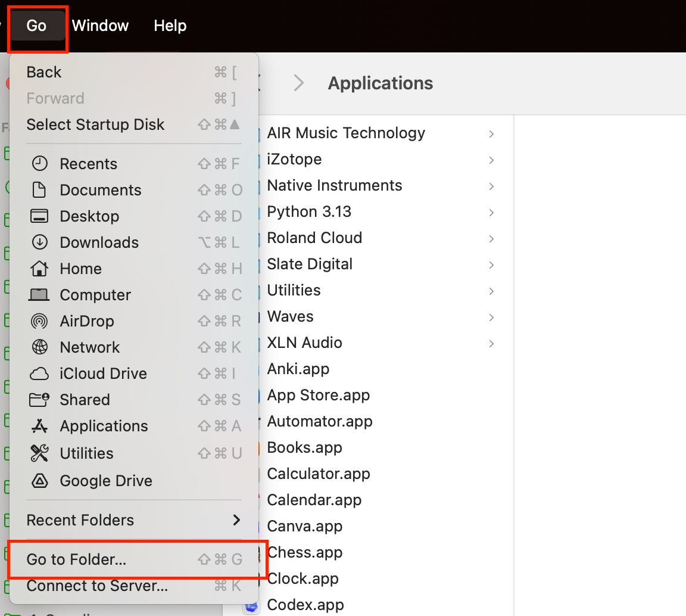686x616 pixels.
Task: Expand the Native Instruments folder chevron
Action: (491, 186)
